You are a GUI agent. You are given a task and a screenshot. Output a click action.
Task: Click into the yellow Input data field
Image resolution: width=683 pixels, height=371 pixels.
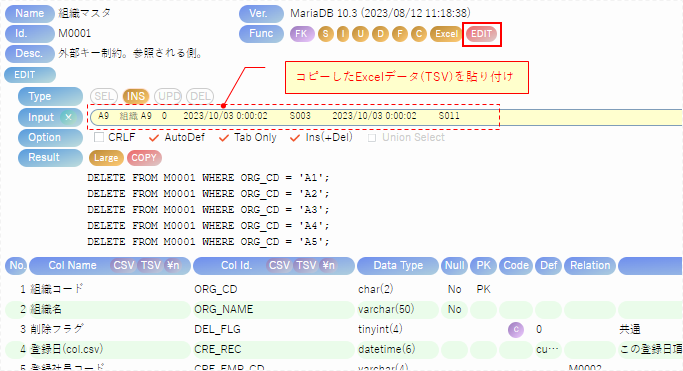386,117
